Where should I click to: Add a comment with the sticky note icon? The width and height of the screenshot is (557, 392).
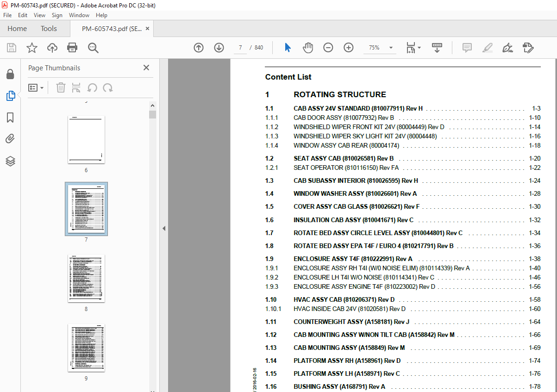coord(467,48)
